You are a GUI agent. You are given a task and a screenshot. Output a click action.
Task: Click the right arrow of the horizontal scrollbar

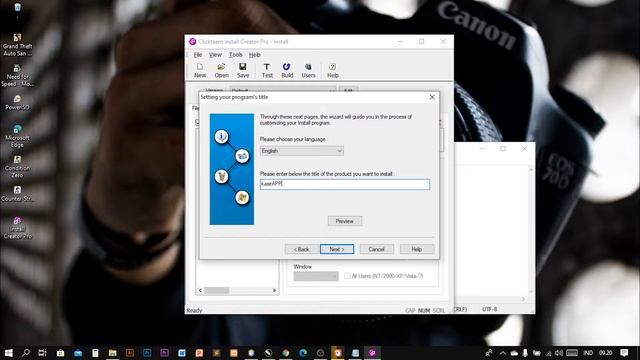[274, 291]
